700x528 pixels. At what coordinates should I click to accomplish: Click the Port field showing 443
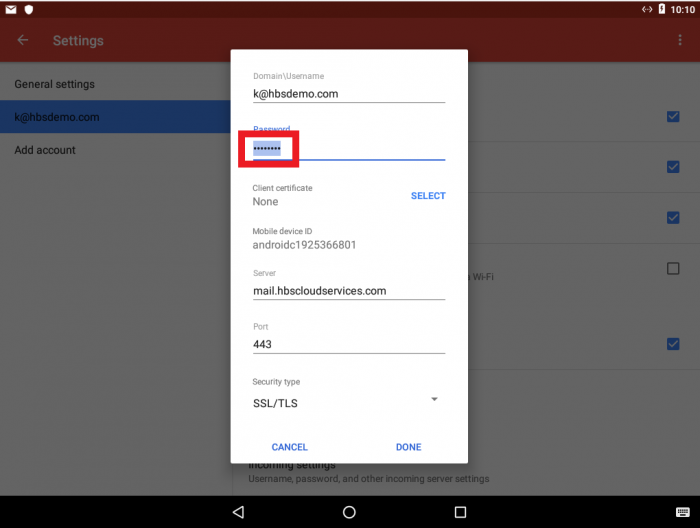click(349, 344)
